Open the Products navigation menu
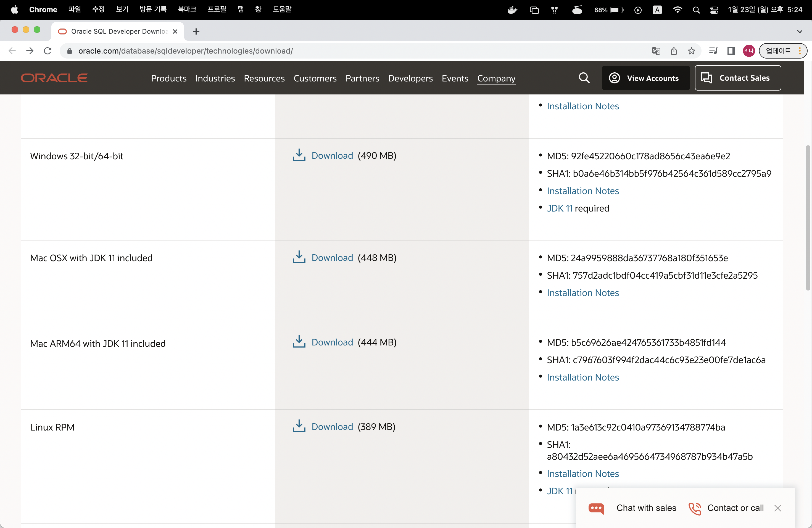Image resolution: width=812 pixels, height=528 pixels. point(168,78)
